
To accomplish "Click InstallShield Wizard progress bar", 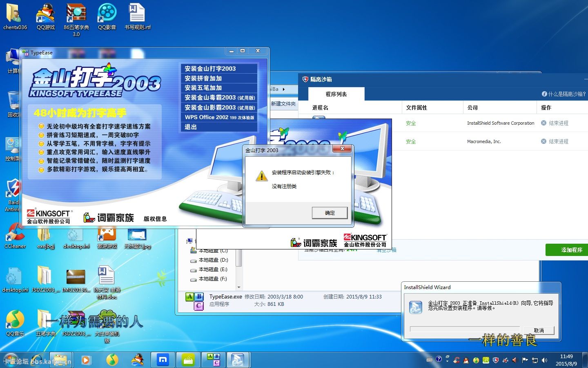I will 465,329.
